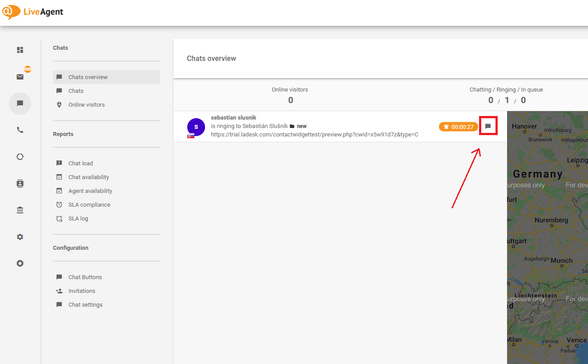Click the LiveAgent logo
Image resolution: width=588 pixels, height=364 pixels.
(33, 12)
